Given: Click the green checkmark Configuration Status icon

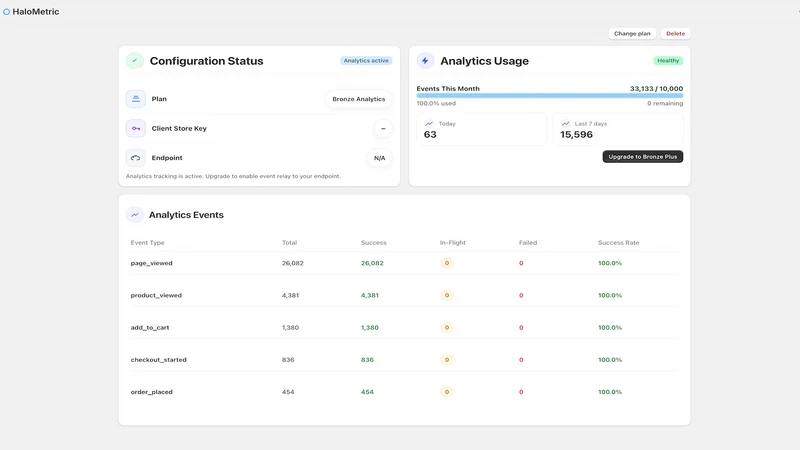Looking at the screenshot, I should pos(135,61).
